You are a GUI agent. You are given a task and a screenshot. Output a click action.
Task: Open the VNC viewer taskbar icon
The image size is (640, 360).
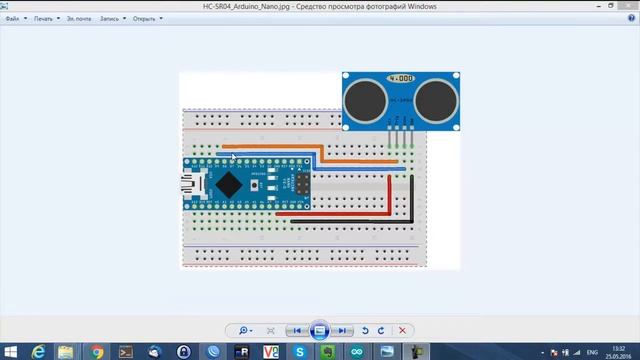(x=271, y=352)
